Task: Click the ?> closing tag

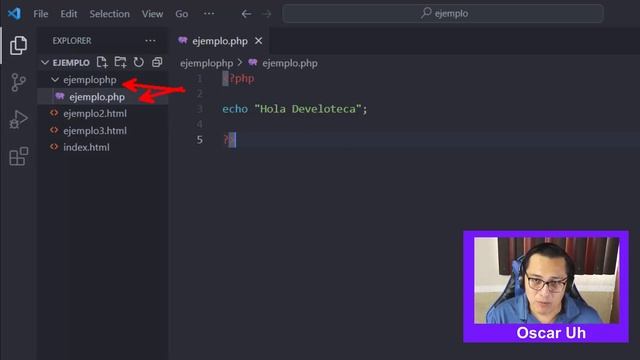Action: coord(229,140)
